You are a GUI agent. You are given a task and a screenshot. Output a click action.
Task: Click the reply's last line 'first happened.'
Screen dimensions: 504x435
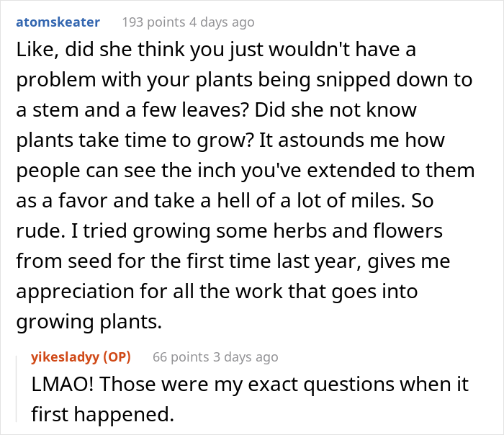(102, 414)
